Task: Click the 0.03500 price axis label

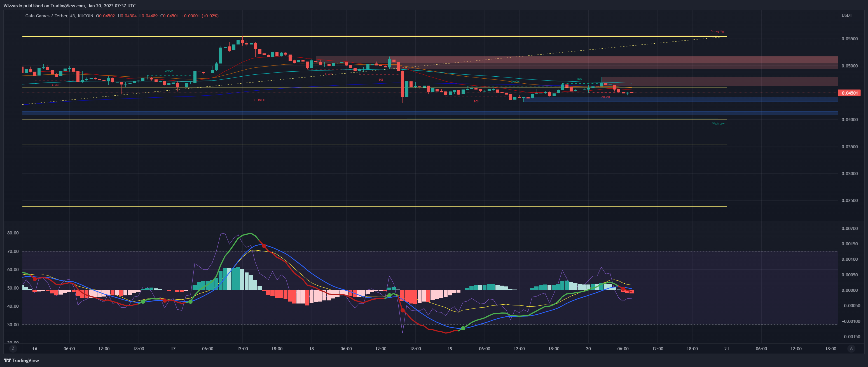Action: (850, 147)
